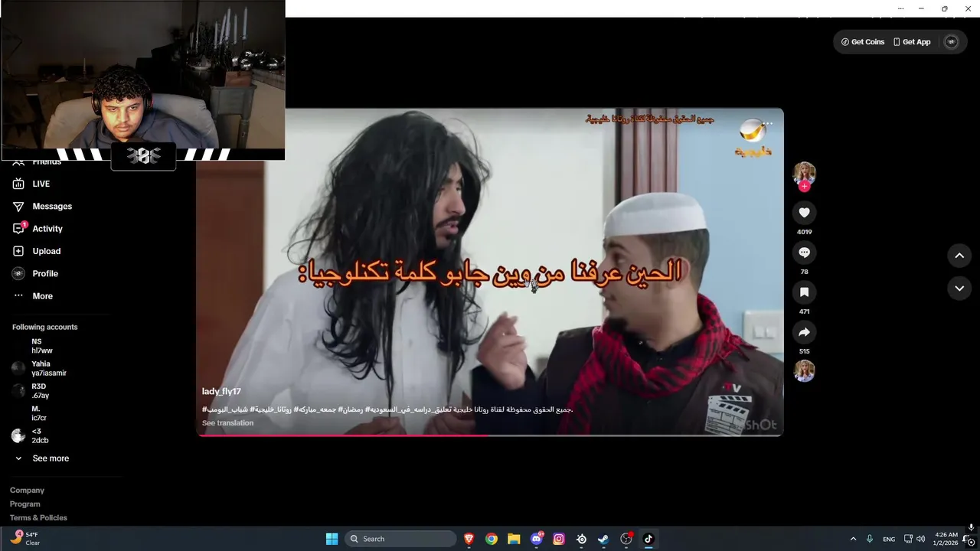The image size is (980, 551).
Task: Open OBS Studio from the taskbar
Action: coord(626,539)
